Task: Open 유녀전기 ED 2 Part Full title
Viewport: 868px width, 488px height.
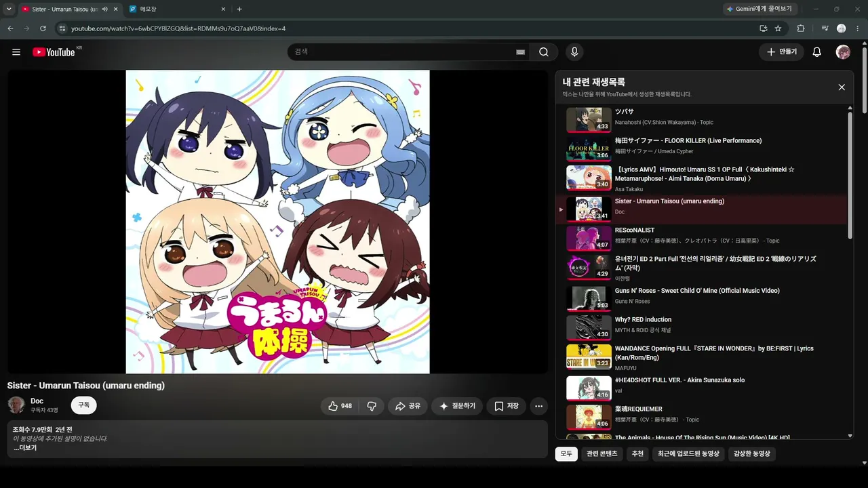Action: point(715,263)
